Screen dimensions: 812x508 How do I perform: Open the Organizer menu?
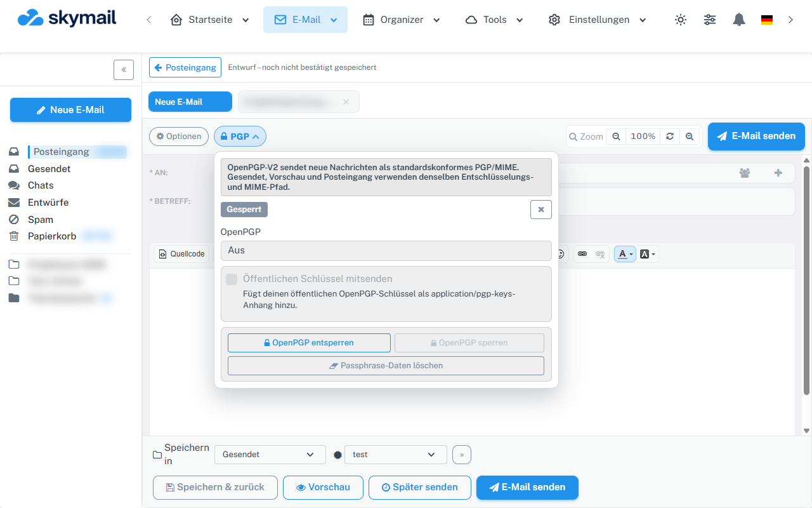[x=402, y=20]
